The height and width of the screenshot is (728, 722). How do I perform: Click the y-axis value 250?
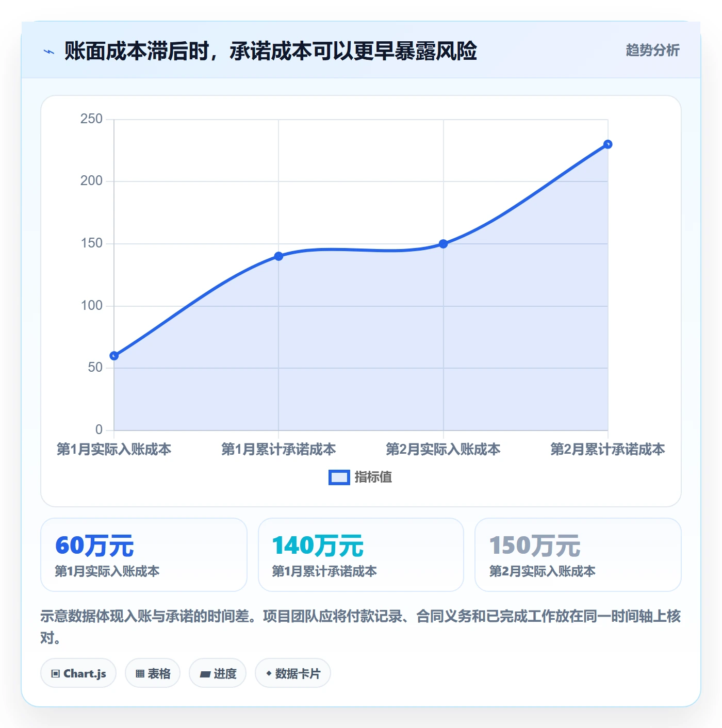coord(92,119)
